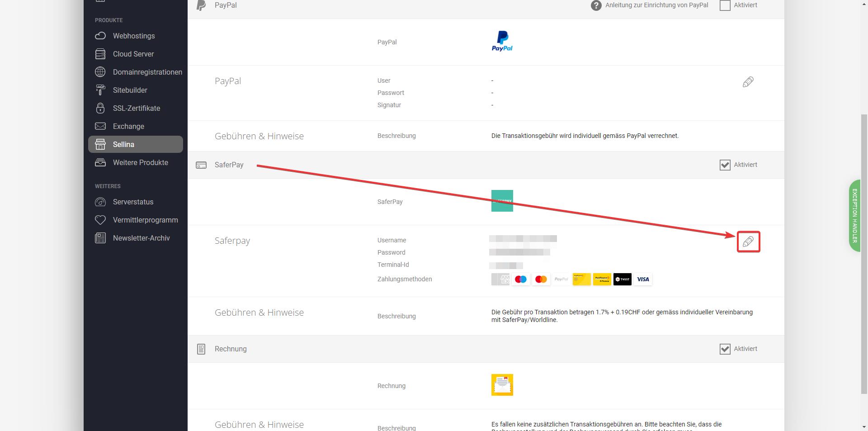Enable the PayPal Aktiviert checkbox
The width and height of the screenshot is (868, 431).
[x=725, y=5]
